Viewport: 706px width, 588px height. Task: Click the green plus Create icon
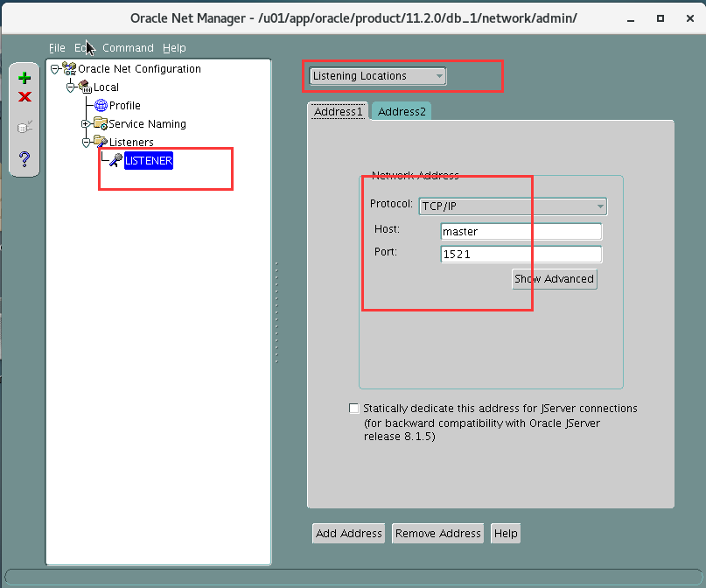pyautogui.click(x=24, y=78)
